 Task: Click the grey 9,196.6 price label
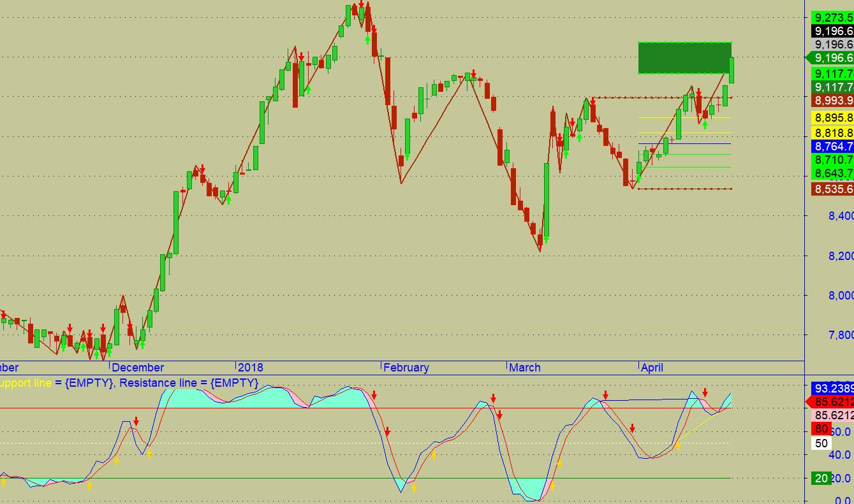832,45
